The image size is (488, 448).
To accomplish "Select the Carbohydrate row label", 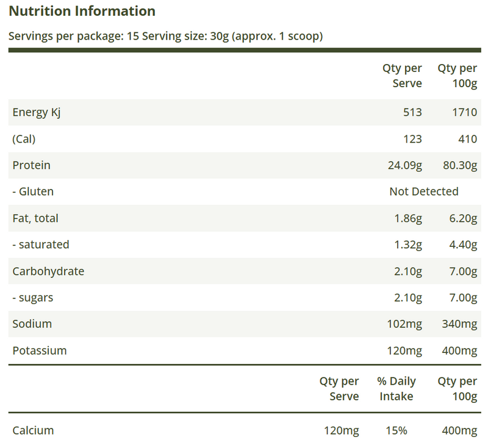I will coord(48,271).
